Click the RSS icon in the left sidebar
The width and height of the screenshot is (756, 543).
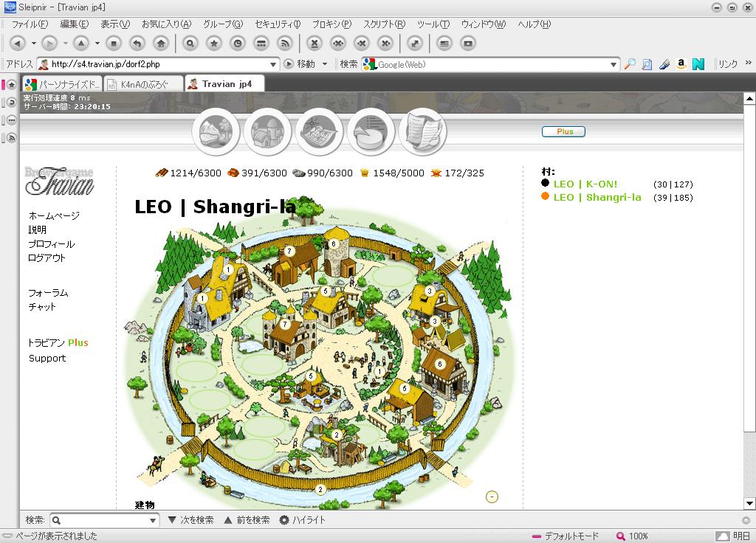pos(12,138)
